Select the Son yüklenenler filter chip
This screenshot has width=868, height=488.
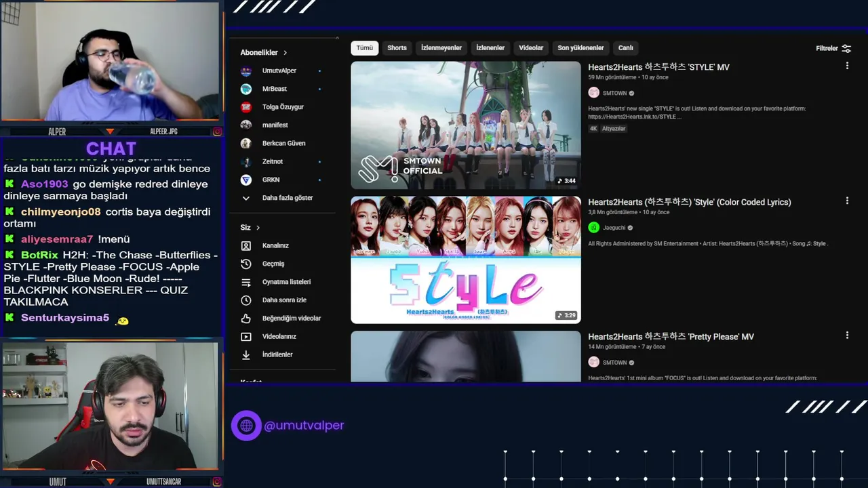click(580, 48)
